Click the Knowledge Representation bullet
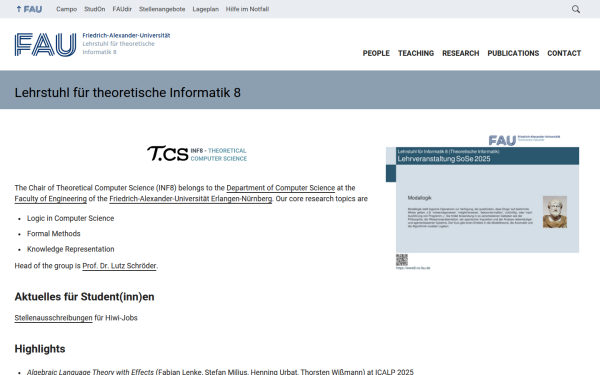 [70, 249]
